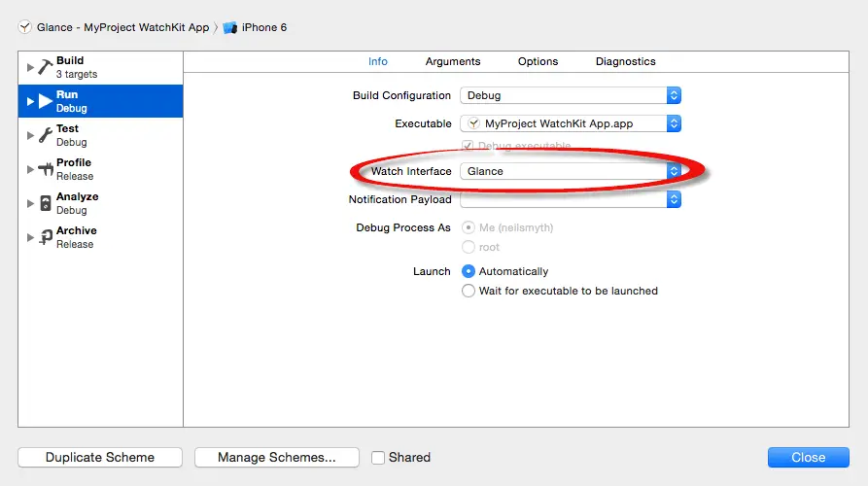The image size is (868, 486).
Task: Toggle the Debug executable checkbox
Action: (x=468, y=146)
